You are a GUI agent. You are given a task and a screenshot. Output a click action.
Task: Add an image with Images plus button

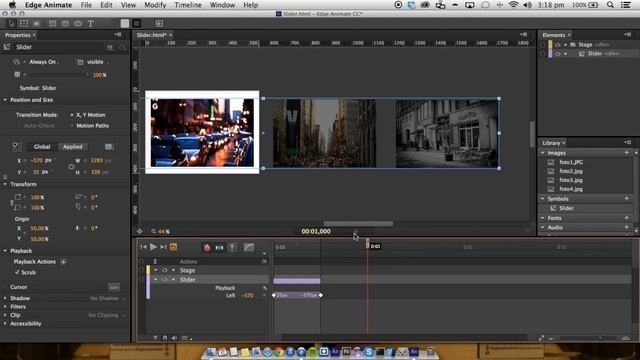pos(627,152)
